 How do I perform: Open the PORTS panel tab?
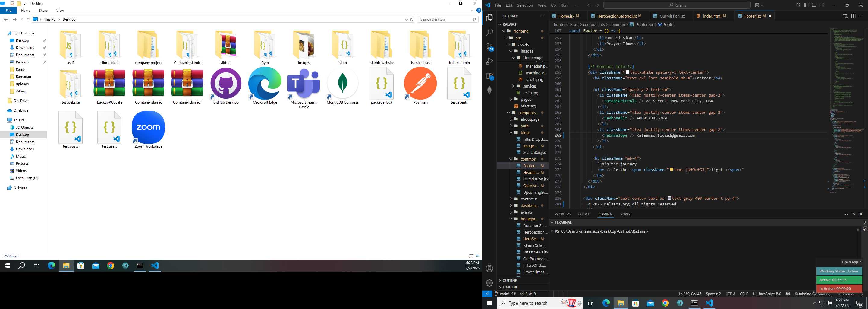point(625,214)
